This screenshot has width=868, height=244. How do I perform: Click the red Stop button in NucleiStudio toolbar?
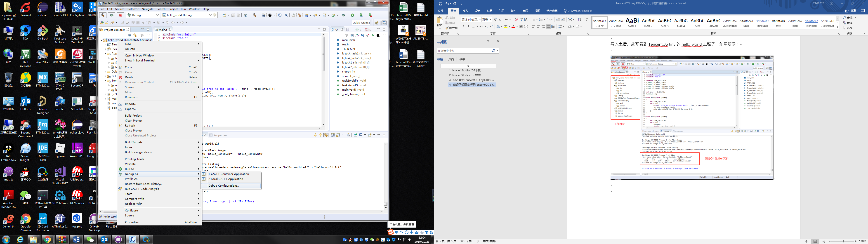pyautogui.click(x=121, y=15)
